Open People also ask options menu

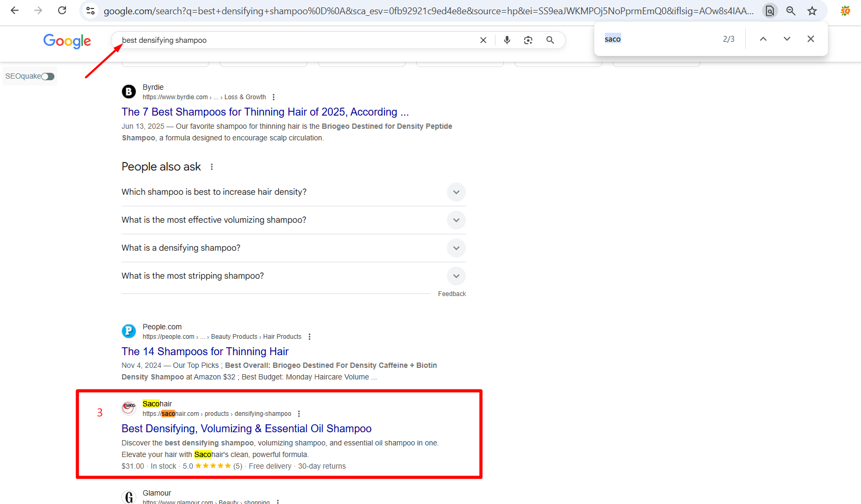click(212, 167)
